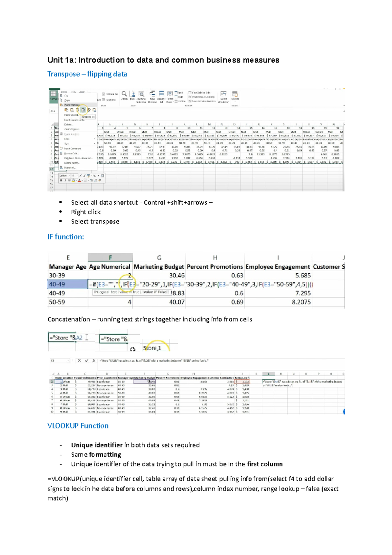392x555 pixels.
Task: Click the Transpose paste option icon
Action: [83, 110]
